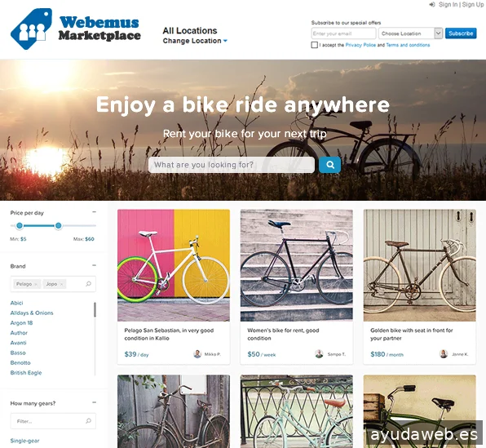Image resolution: width=486 pixels, height=448 pixels.
Task: Open Sampo T. seller avatar
Action: [319, 354]
